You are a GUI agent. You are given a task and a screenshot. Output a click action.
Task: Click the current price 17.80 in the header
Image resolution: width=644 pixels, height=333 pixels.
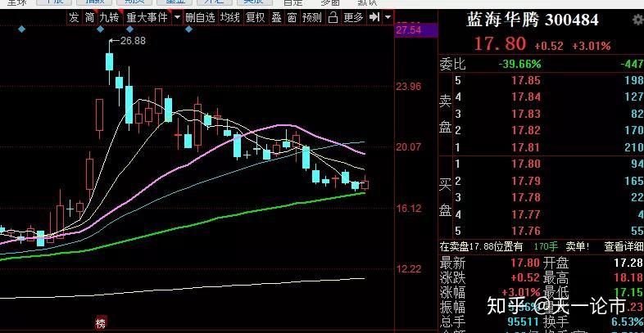coord(501,44)
